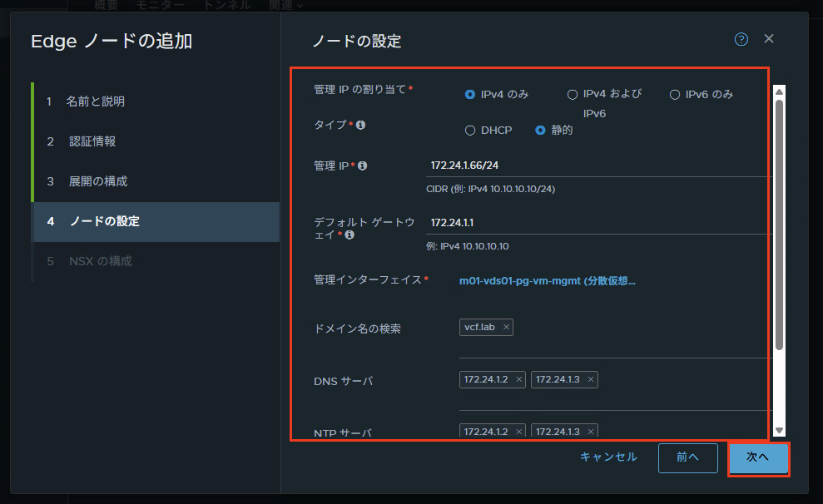Viewport: 823px width, 504px height.
Task: Remove NTP server tag 172.24.1.2
Action: tap(519, 432)
